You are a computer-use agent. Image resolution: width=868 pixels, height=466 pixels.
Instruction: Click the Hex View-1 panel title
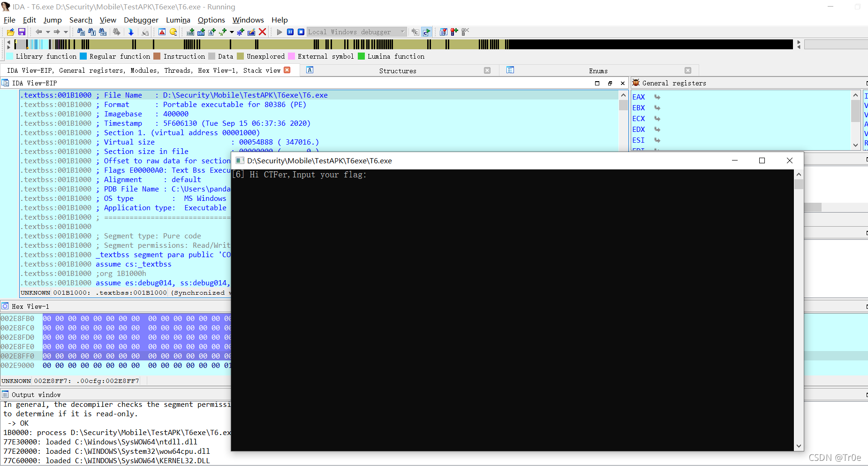pos(30,306)
